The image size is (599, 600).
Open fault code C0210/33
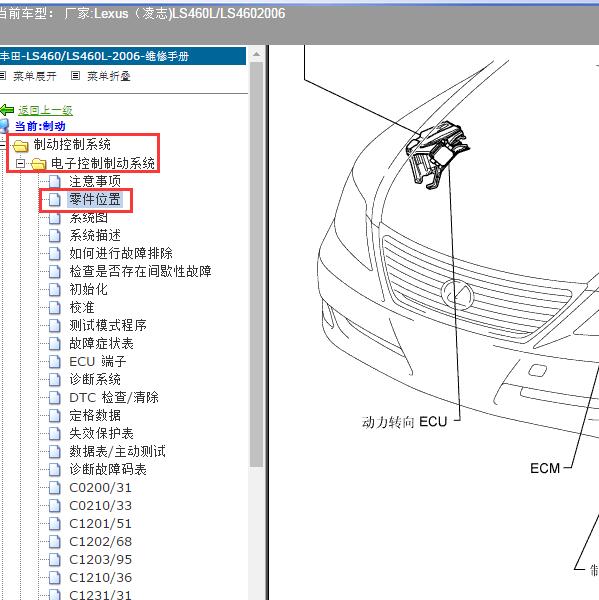point(101,505)
